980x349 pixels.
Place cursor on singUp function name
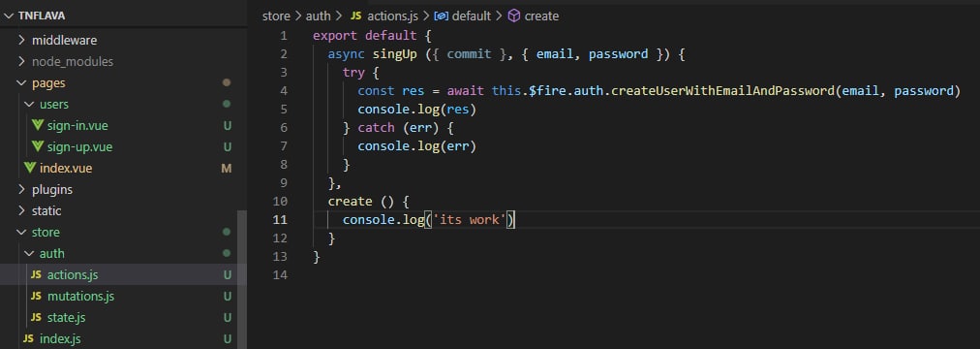point(395,53)
